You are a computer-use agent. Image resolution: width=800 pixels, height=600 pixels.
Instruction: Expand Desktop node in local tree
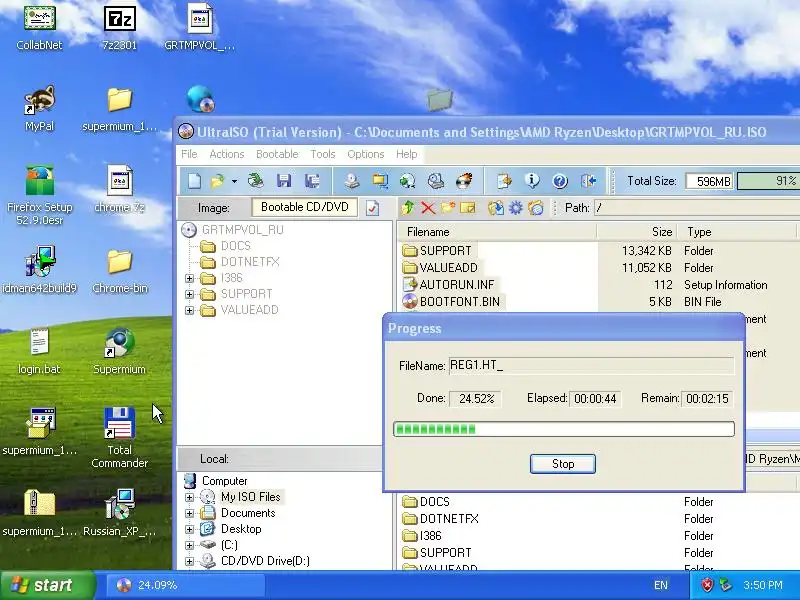coord(189,529)
